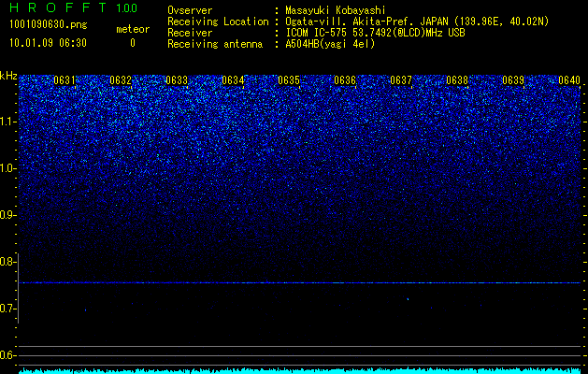The width and height of the screenshot is (588, 374).
Task: Click the Ovserver label
Action: pos(190,10)
